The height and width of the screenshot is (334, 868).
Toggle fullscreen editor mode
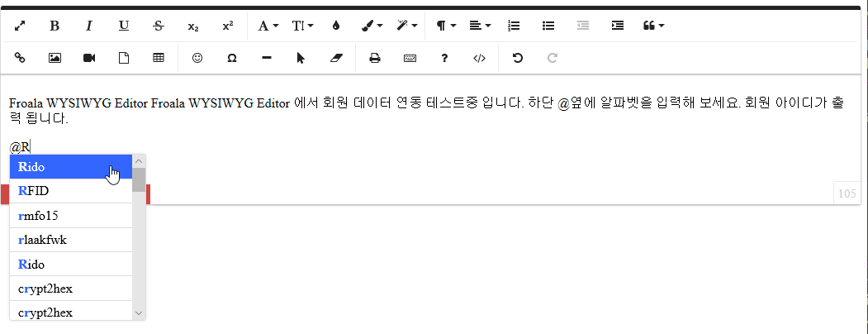coord(20,26)
